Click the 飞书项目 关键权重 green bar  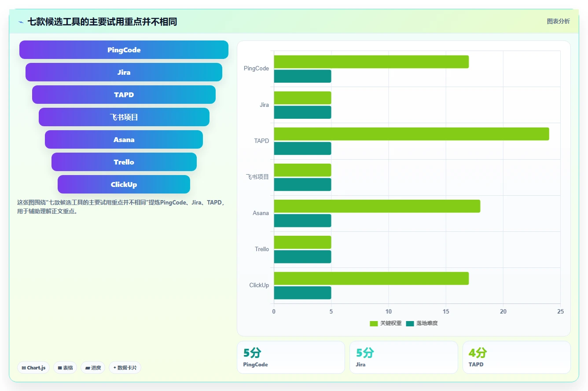302,170
